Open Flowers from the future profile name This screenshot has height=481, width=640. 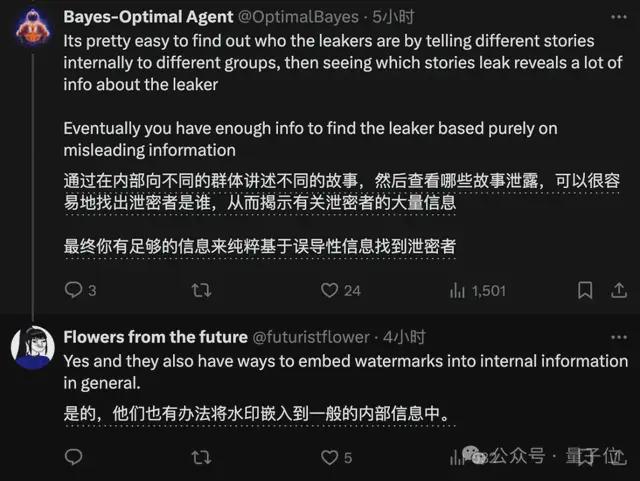point(156,337)
